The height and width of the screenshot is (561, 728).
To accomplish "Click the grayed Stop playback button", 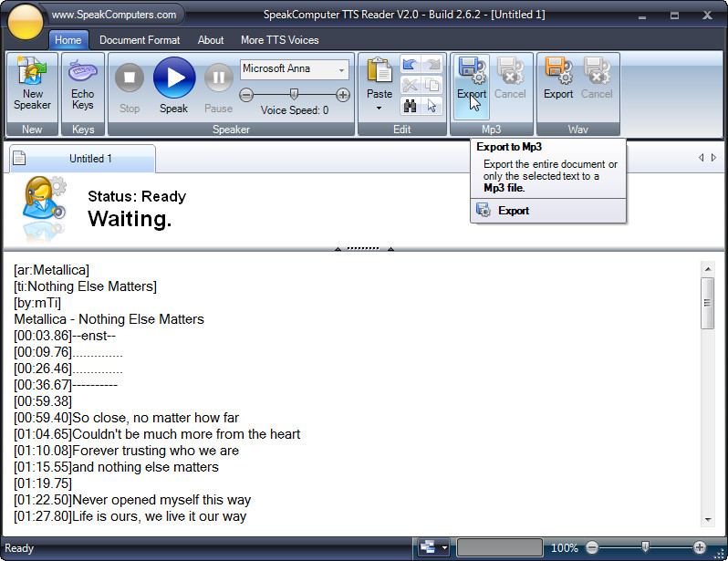I will (x=130, y=88).
